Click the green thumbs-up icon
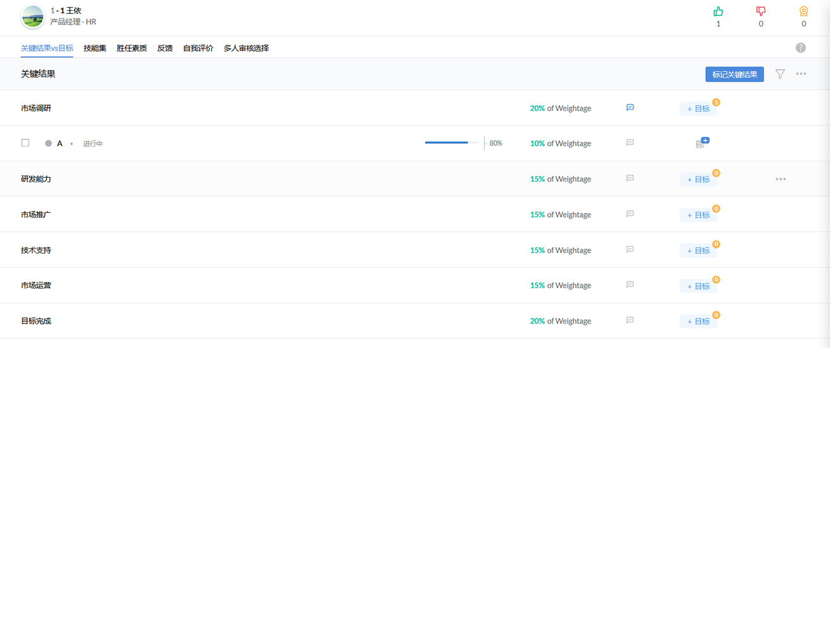The image size is (830, 644). (718, 11)
